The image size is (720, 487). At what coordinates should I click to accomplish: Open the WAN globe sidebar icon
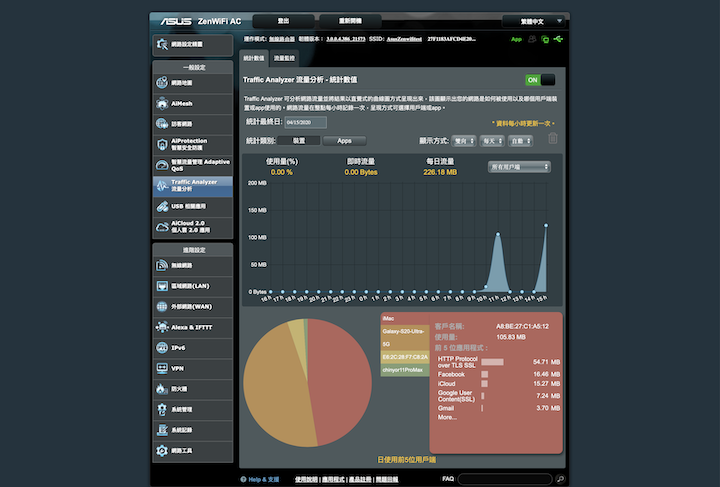(x=162, y=307)
